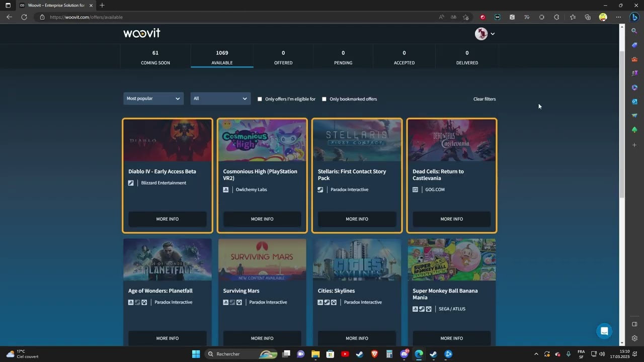Enable Only offers I'm eligible for
This screenshot has width=644, height=362.
click(260, 99)
